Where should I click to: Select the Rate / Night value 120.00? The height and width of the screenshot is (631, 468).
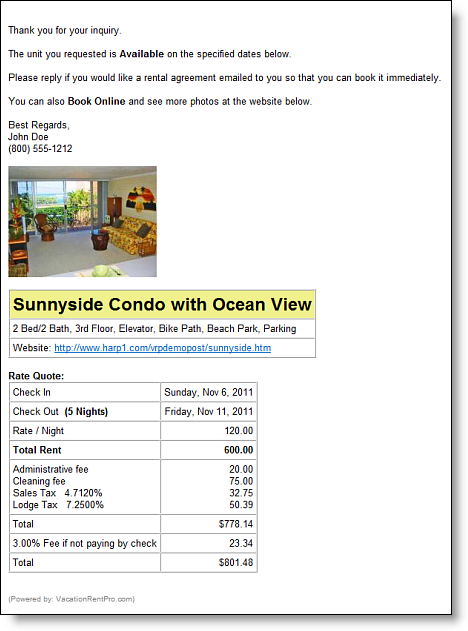point(239,431)
